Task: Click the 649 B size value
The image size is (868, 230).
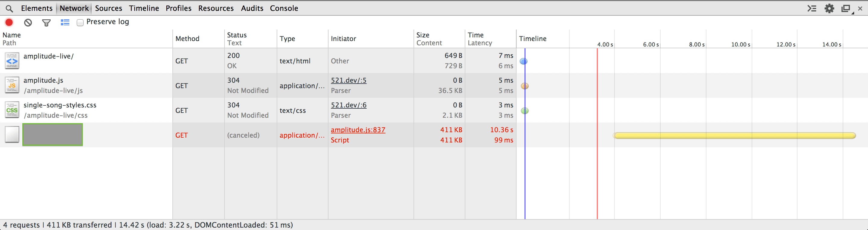Action: pyautogui.click(x=453, y=56)
